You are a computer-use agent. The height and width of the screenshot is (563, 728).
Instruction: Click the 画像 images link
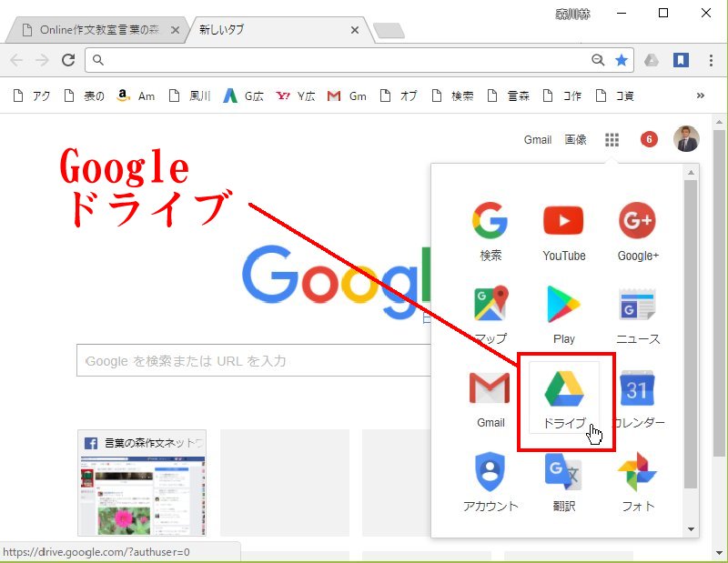pyautogui.click(x=575, y=140)
